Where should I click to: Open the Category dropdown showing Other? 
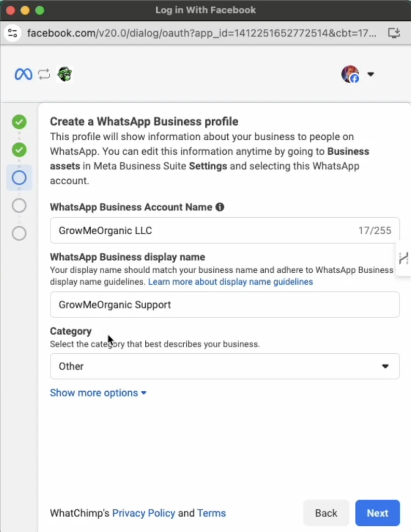point(225,366)
